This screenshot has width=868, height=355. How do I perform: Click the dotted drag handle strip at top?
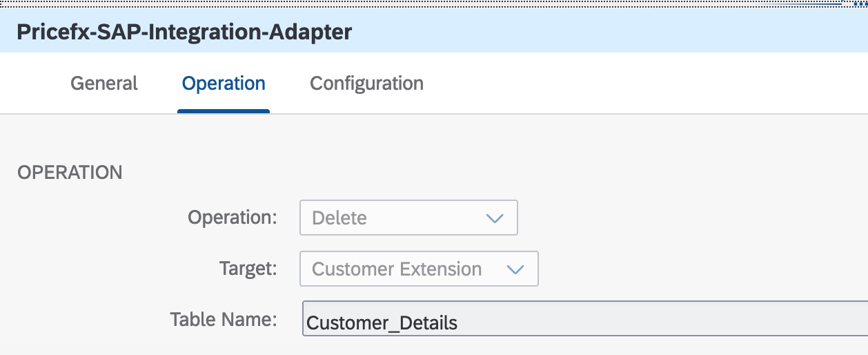[x=414, y=3]
